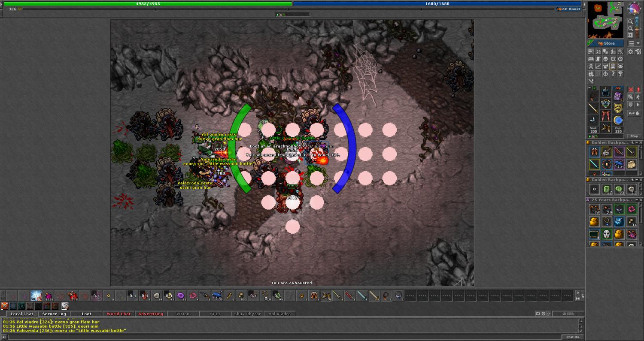
Task: Click the shield equipment slot
Action: pos(618,108)
